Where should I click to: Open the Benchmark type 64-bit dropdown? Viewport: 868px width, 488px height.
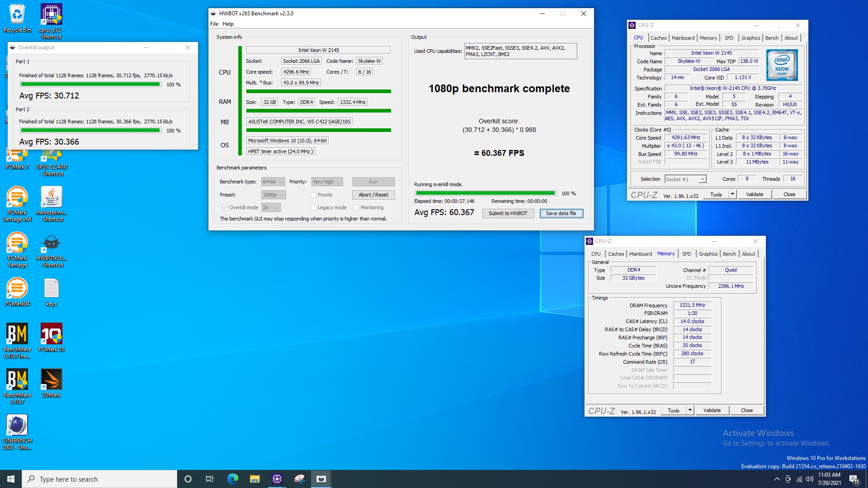(273, 182)
